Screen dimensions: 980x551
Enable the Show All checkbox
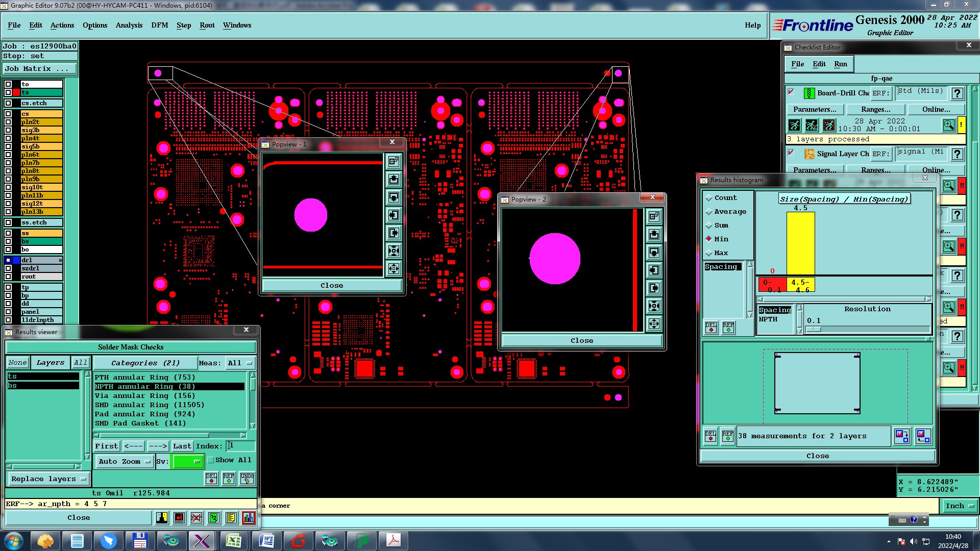(x=211, y=460)
